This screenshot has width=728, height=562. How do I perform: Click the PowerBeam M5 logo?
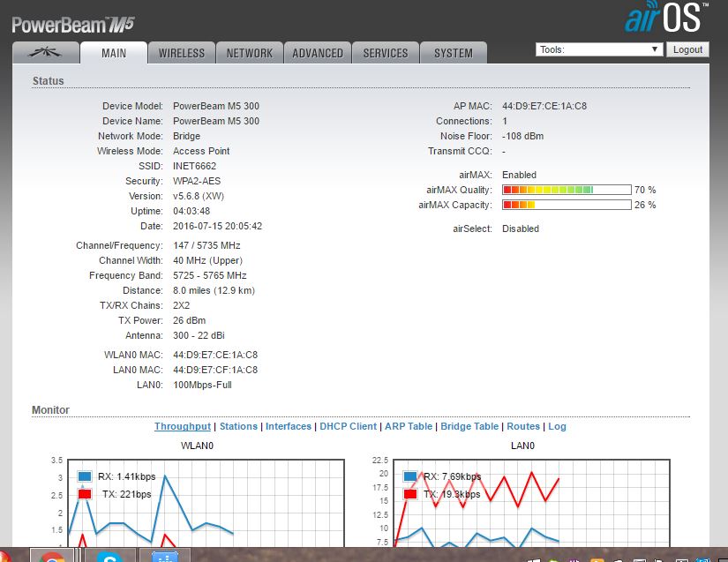[x=73, y=25]
